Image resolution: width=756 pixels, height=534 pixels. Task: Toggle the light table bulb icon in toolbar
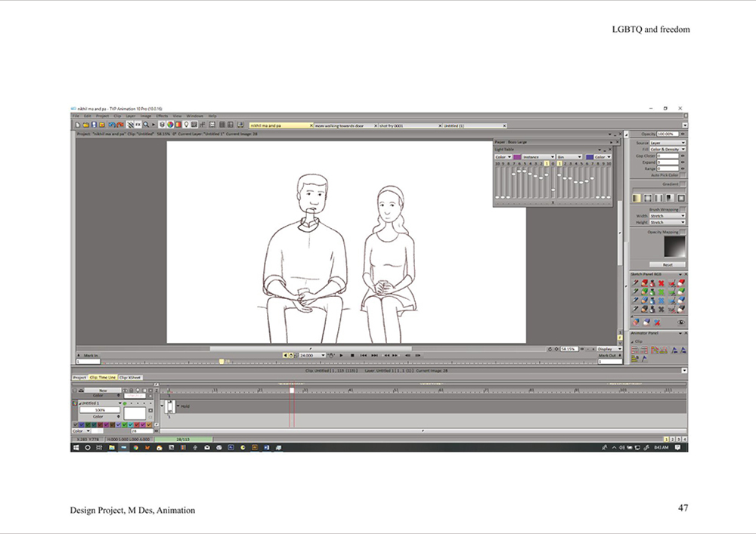point(186,125)
